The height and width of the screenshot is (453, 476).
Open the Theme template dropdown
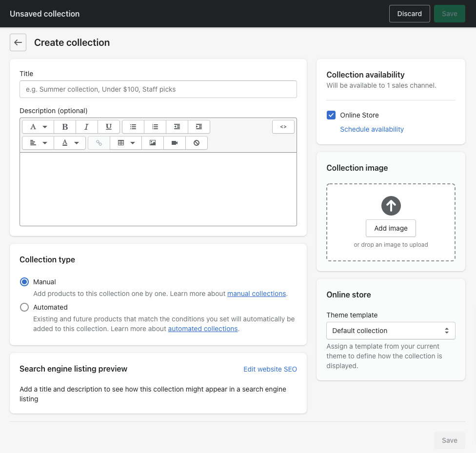[391, 331]
